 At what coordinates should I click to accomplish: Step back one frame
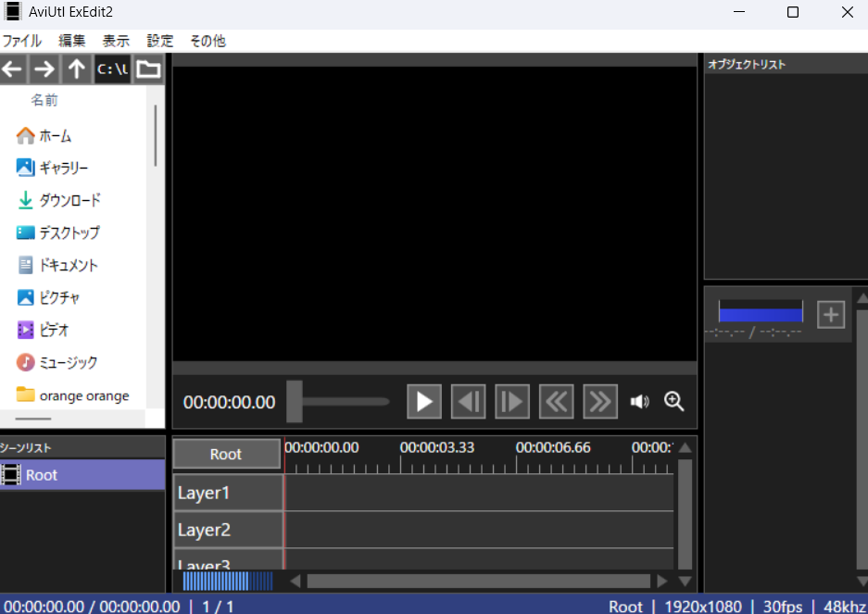(469, 401)
